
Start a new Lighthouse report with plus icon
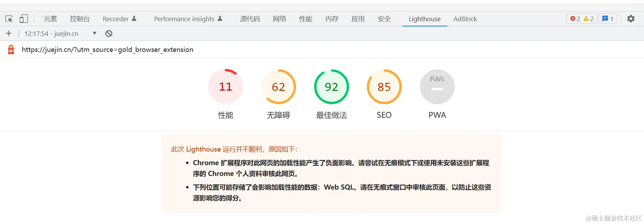coord(9,33)
